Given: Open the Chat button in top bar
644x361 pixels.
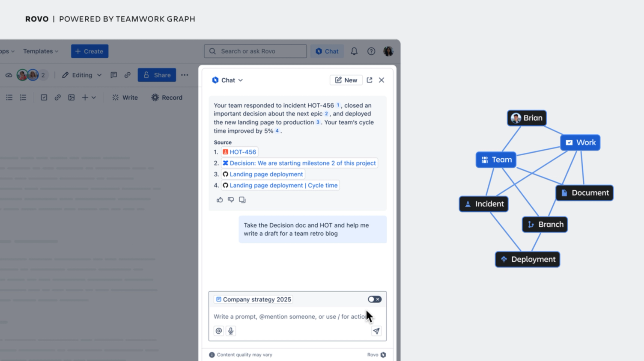Looking at the screenshot, I should (327, 51).
